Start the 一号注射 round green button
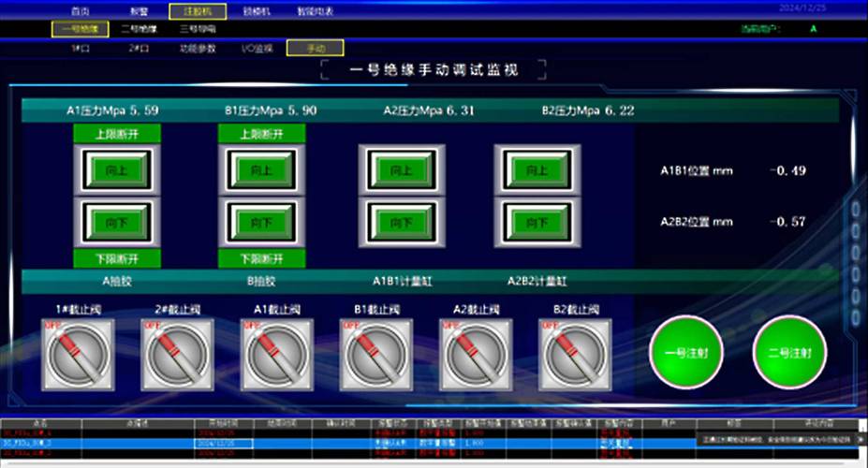 [685, 352]
